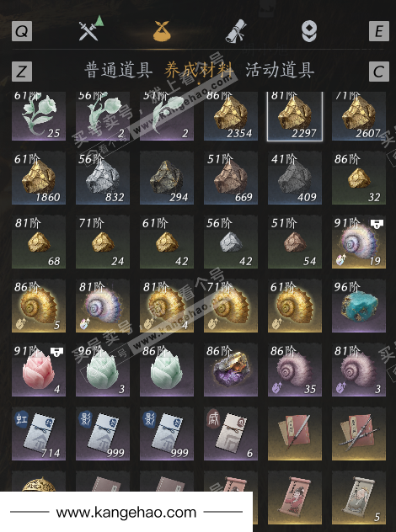Open the crossed swords equipment category
396x532 pixels.
point(91,29)
